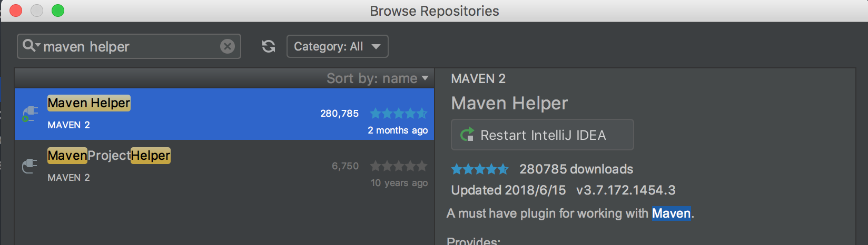This screenshot has width=868, height=245.
Task: Click the Maven Helper plugin icon
Action: (x=29, y=114)
